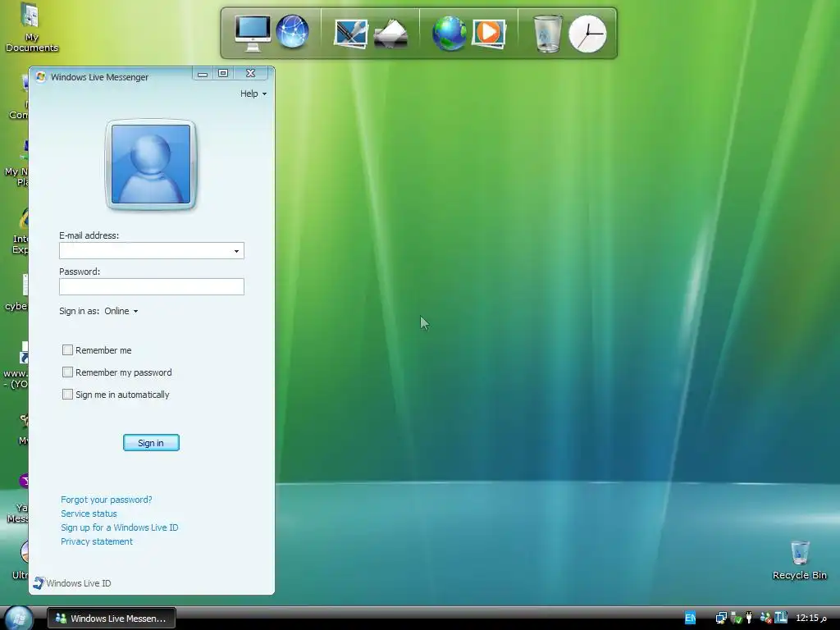The image size is (840, 630).
Task: Click Windows Live Messenger taskbar button
Action: click(112, 619)
